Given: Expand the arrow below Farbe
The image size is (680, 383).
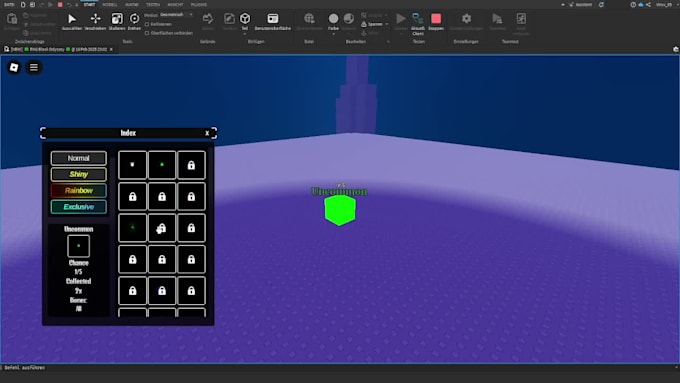Looking at the screenshot, I should pyautogui.click(x=333, y=34).
